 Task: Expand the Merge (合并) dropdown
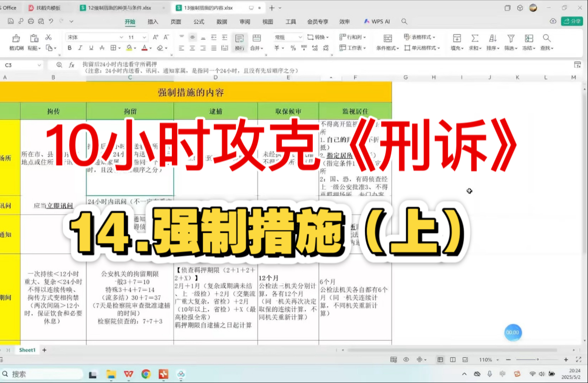point(262,48)
